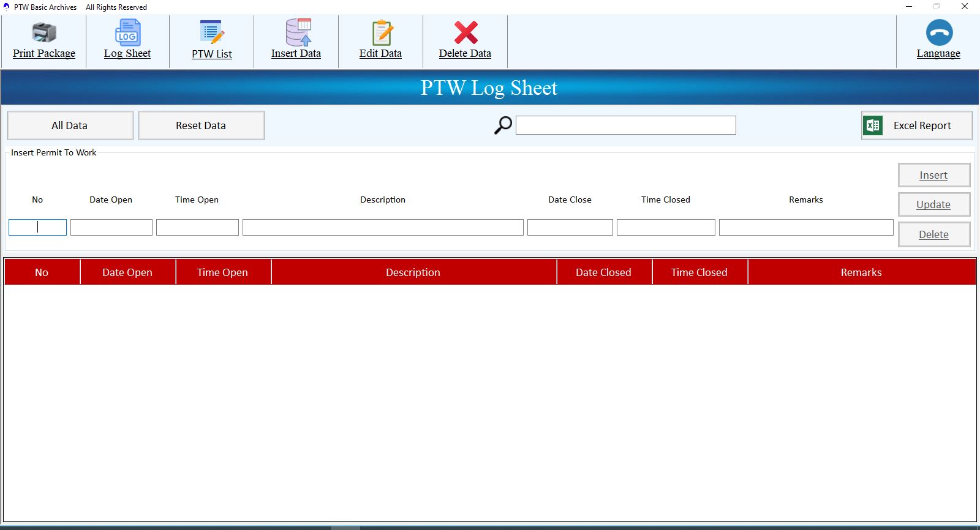Click the red X Delete Data icon
Viewport: 980px width, 530px height.
pos(466,32)
